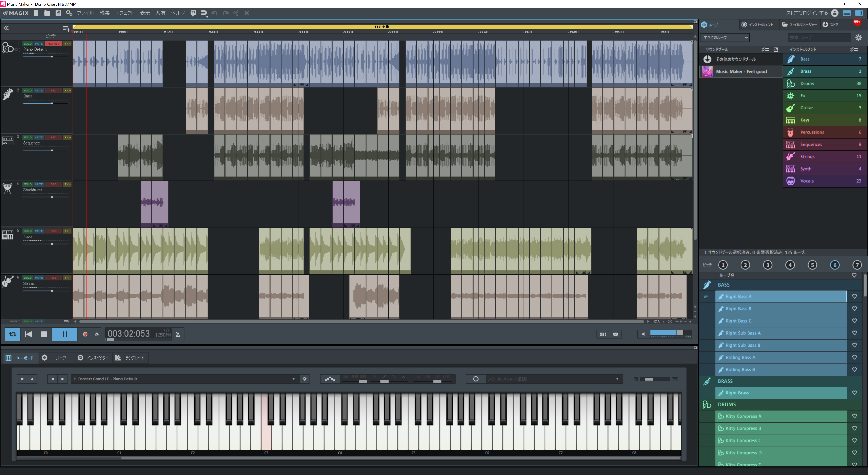868x475 pixels.
Task: Mute the Bass track
Action: click(x=39, y=91)
